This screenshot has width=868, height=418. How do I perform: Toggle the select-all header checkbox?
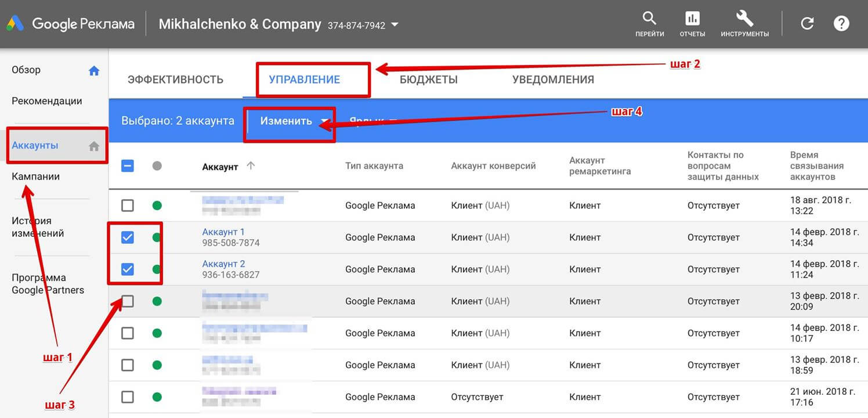coord(128,166)
